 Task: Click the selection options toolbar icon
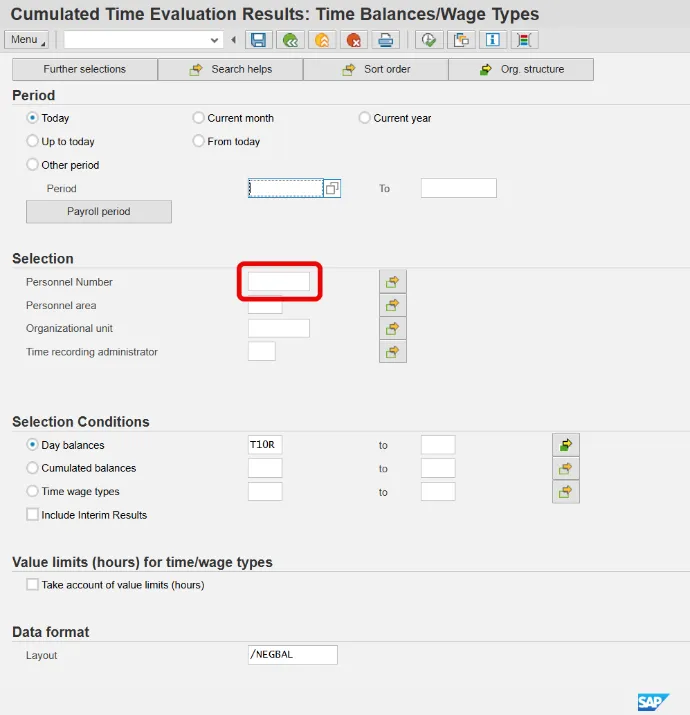click(524, 40)
